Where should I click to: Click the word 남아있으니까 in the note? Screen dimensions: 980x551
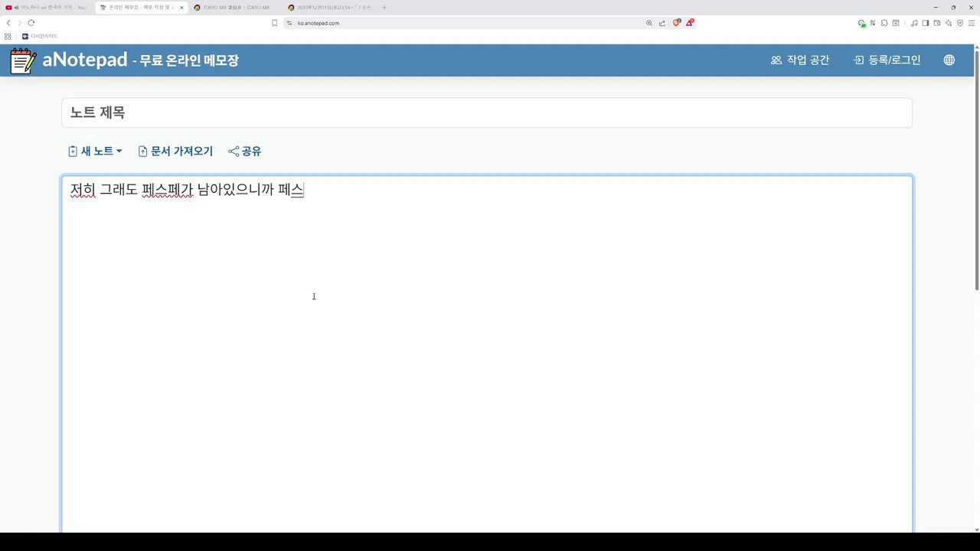coord(236,190)
